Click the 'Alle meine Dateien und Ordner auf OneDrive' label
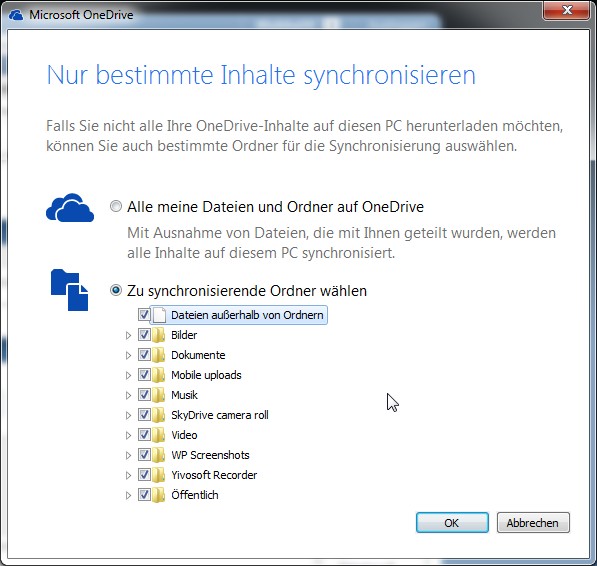The width and height of the screenshot is (597, 566). tap(275, 207)
